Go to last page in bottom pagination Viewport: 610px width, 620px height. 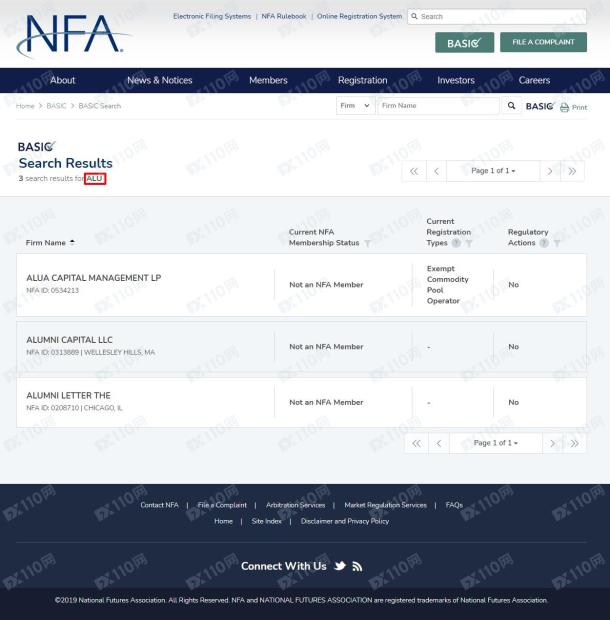click(x=574, y=443)
